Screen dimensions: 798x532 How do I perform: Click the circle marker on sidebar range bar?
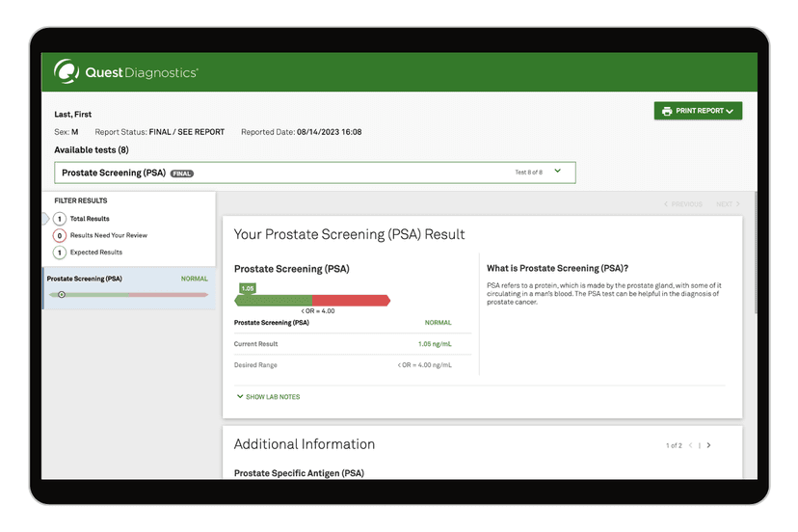tap(62, 294)
